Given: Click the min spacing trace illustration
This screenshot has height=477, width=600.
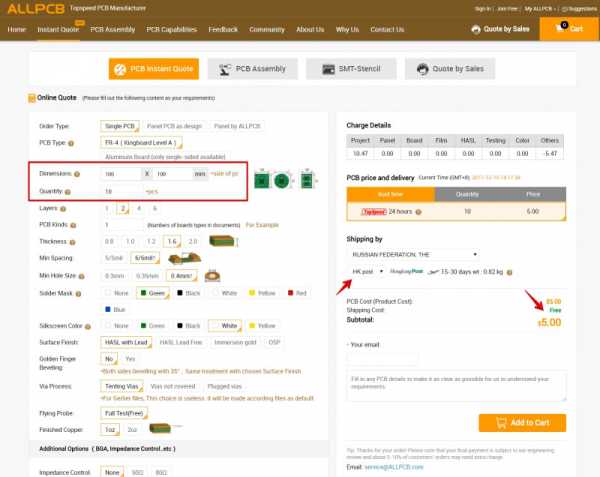Looking at the screenshot, I should (185, 258).
